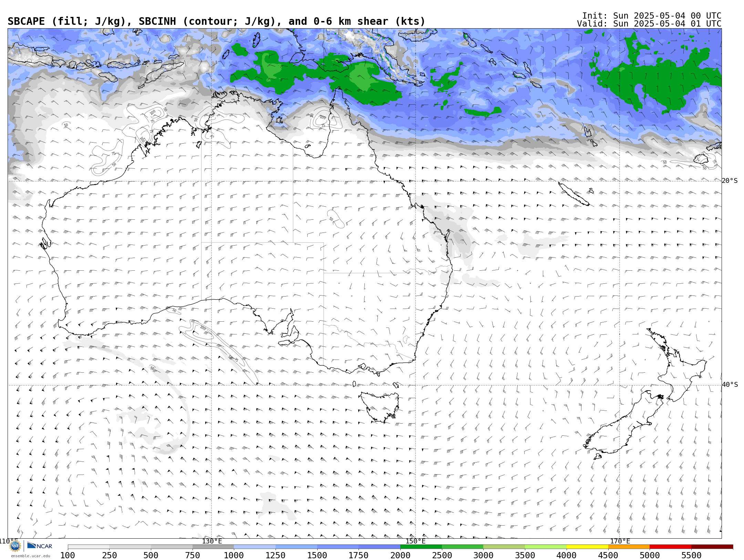Image resolution: width=744 pixels, height=560 pixels.
Task: Click the colorbar value 1000
Action: click(x=234, y=556)
